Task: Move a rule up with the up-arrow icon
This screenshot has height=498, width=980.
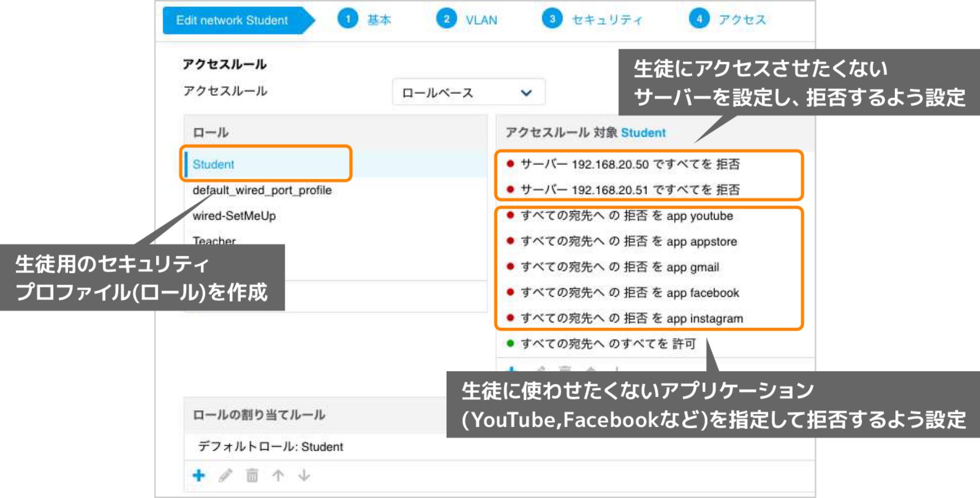Action: click(x=279, y=475)
